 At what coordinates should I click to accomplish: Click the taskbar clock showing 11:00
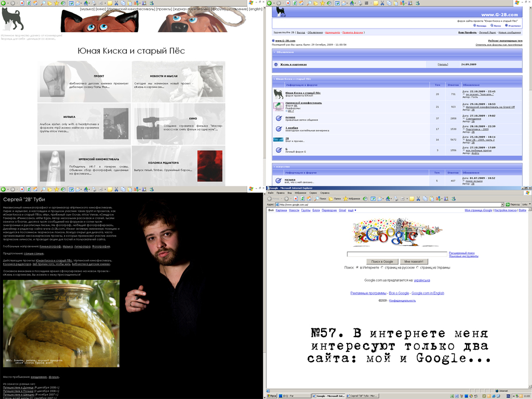click(527, 396)
